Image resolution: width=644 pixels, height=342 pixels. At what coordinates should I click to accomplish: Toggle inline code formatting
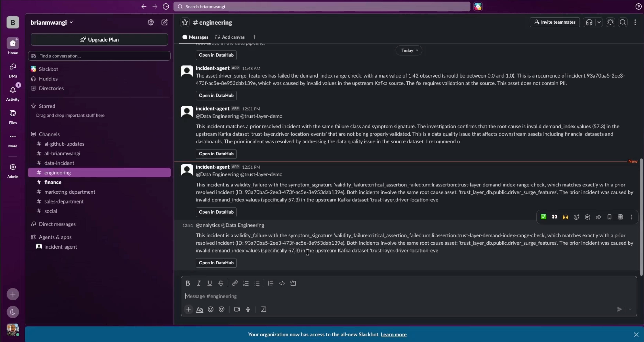tap(282, 283)
